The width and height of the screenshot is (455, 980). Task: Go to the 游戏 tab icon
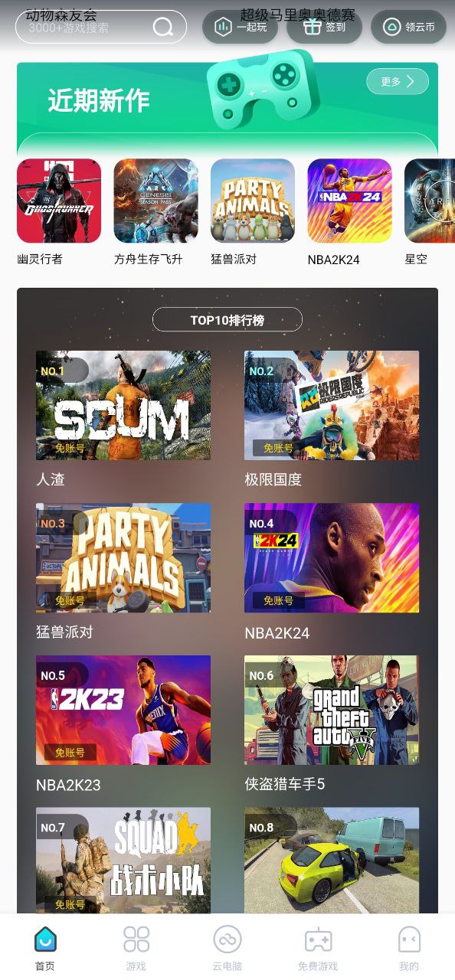[136, 939]
